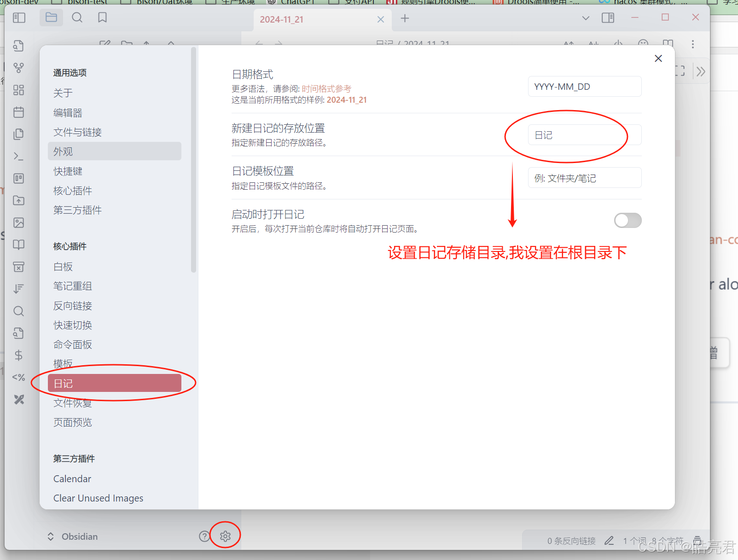
Task: Close the settings dialog with X
Action: (x=658, y=58)
